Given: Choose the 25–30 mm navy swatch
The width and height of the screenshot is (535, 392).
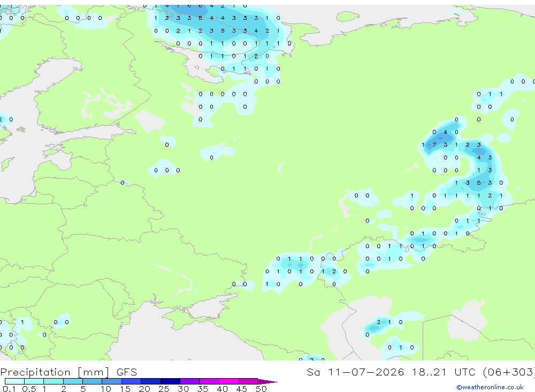Looking at the screenshot, I should [170, 381].
